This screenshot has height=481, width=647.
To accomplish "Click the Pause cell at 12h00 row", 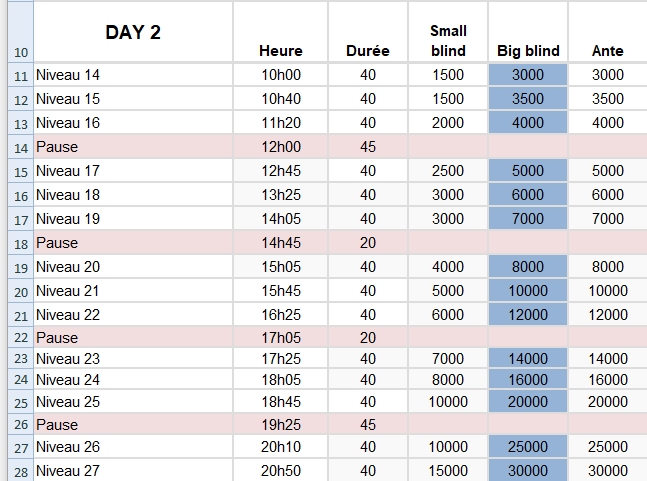I will (x=133, y=147).
